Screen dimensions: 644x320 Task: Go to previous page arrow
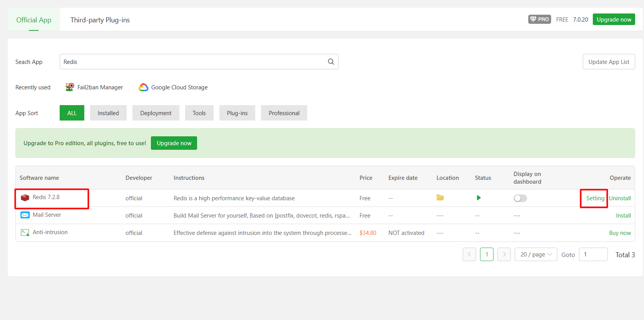point(469,254)
